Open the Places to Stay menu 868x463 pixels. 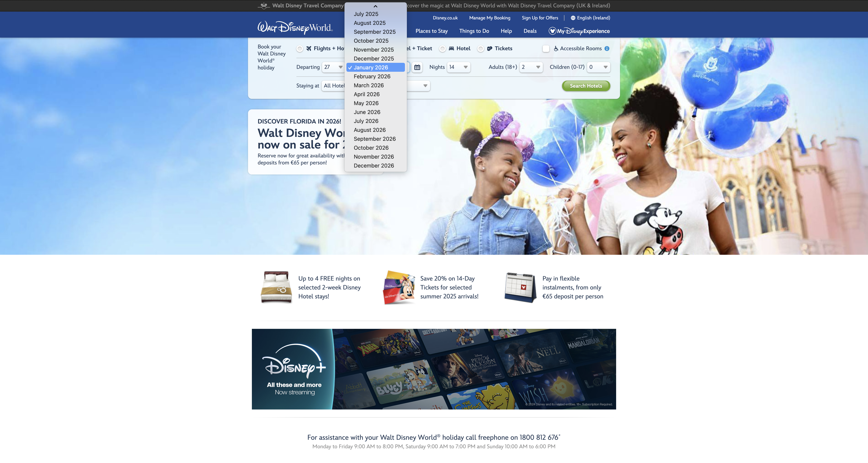(x=431, y=31)
